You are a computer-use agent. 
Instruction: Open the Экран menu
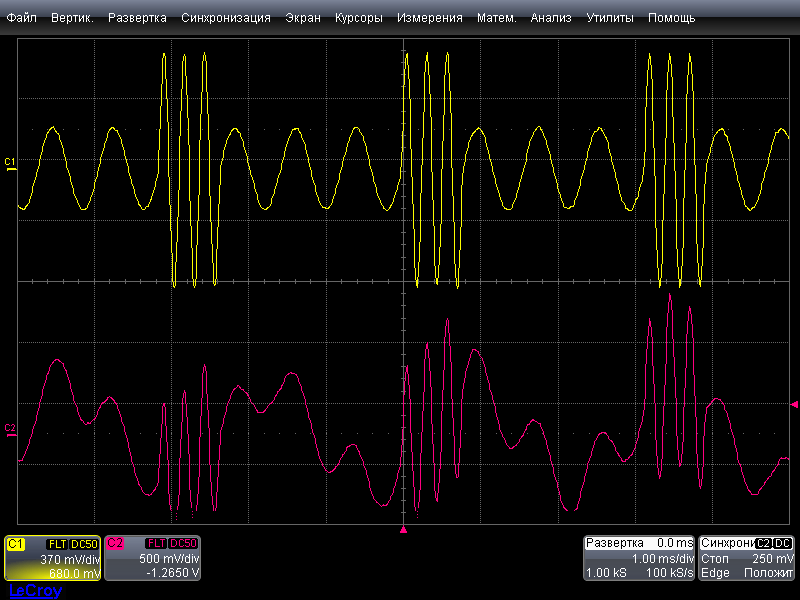(x=303, y=18)
